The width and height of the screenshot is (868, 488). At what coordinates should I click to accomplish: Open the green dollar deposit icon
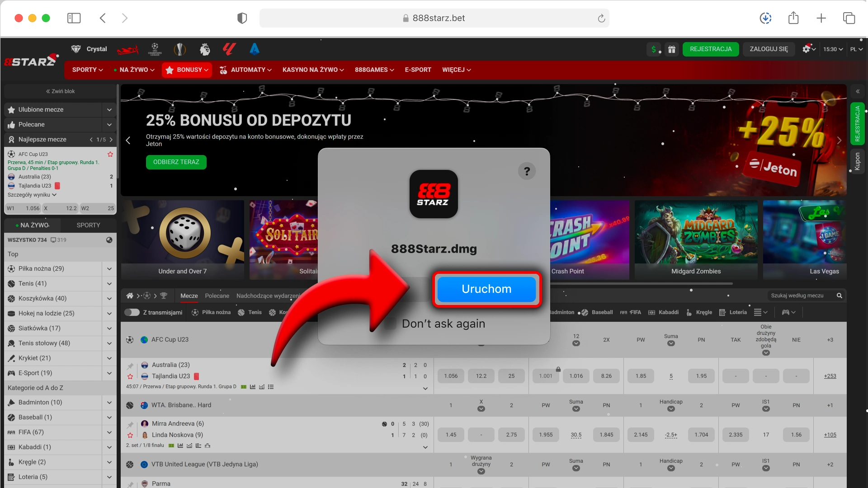pos(654,49)
